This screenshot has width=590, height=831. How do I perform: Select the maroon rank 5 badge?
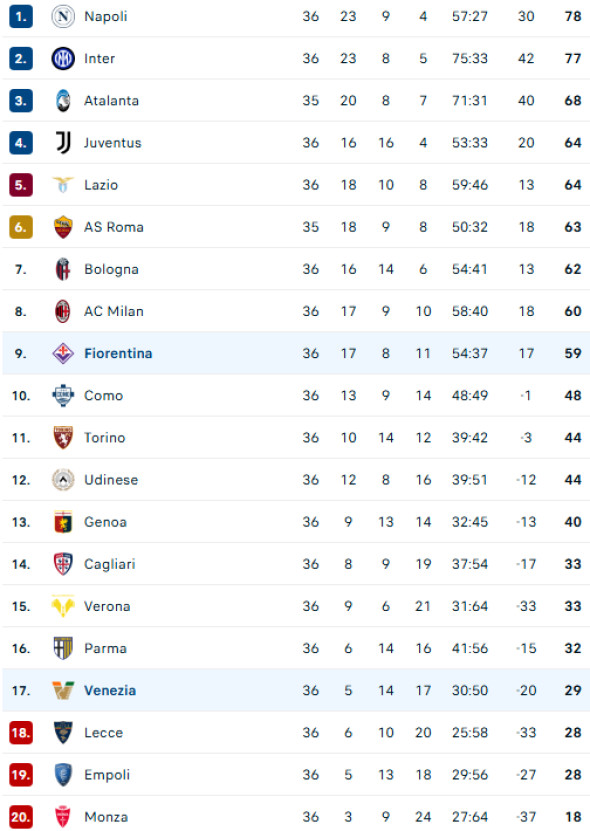(x=21, y=185)
